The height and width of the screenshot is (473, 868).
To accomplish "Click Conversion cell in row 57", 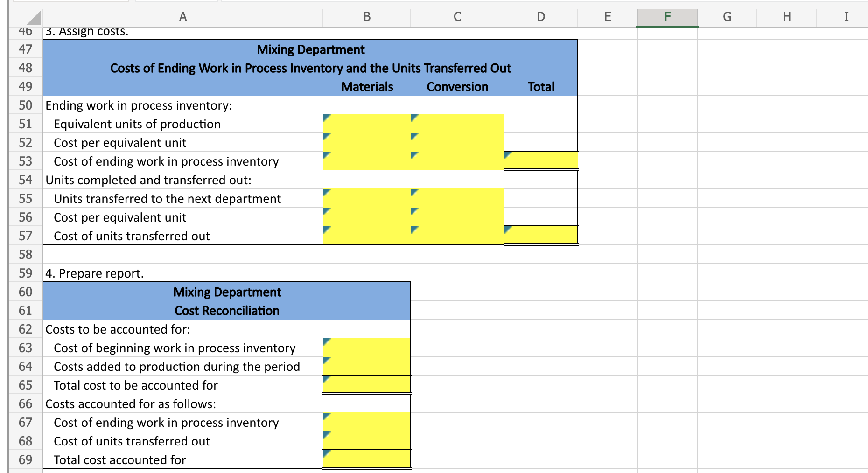I will 457,236.
